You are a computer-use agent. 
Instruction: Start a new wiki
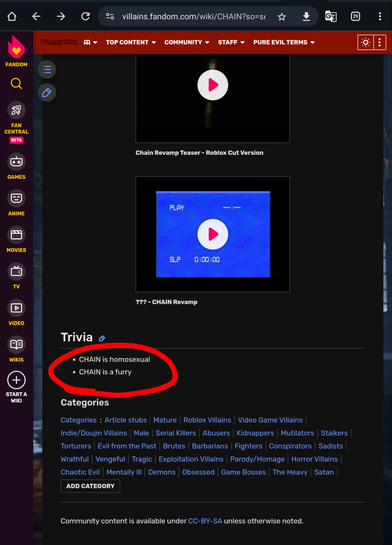click(x=16, y=387)
